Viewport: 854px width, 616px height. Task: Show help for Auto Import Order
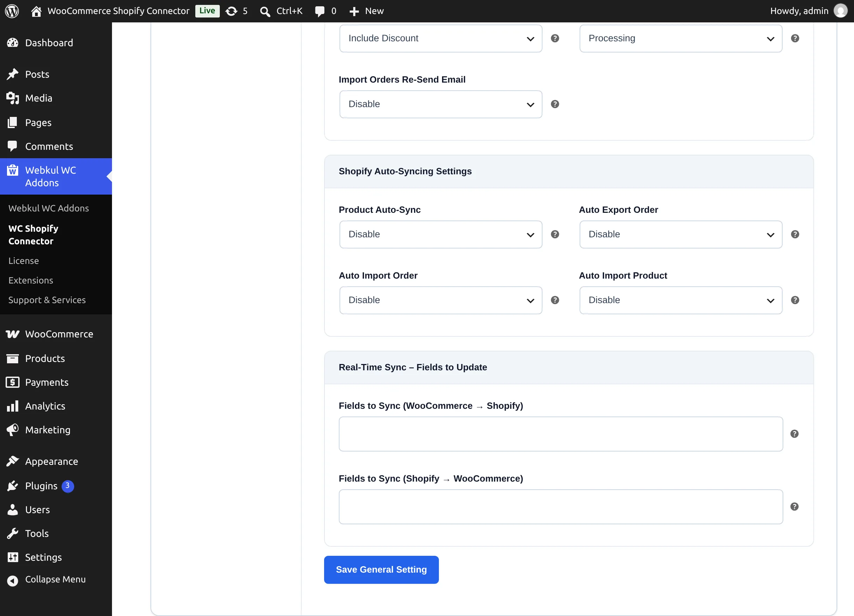point(555,300)
